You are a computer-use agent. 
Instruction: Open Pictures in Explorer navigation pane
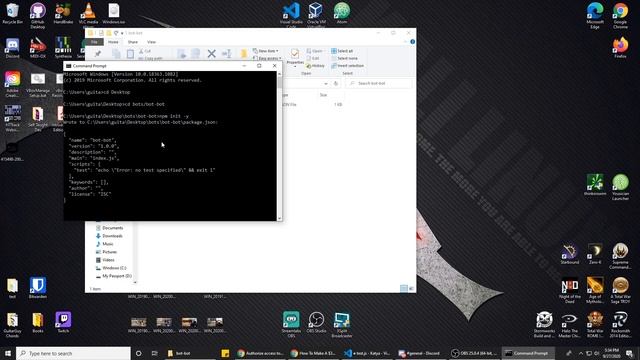(107, 252)
